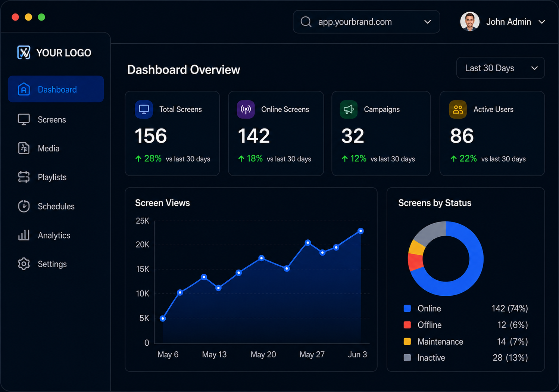Click the search magnifier icon in address bar
Screen dimensions: 559x392
(x=306, y=22)
